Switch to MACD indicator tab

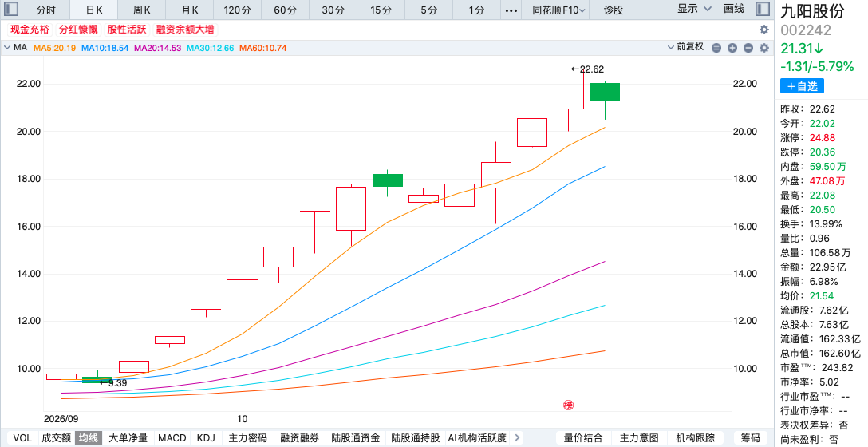pyautogui.click(x=172, y=437)
